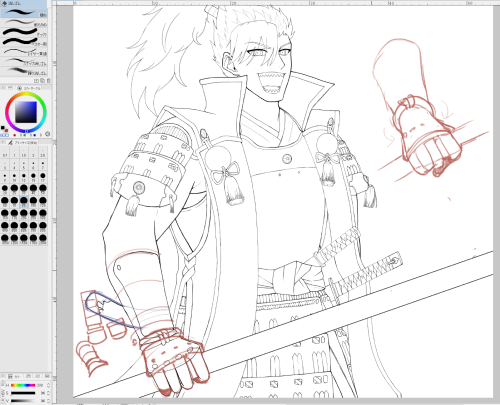Click the tab icon left of color wheel

(x=10, y=88)
